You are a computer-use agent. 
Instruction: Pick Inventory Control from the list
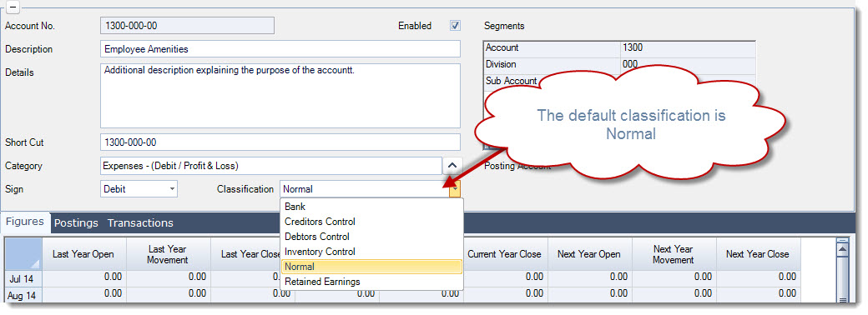tap(371, 252)
